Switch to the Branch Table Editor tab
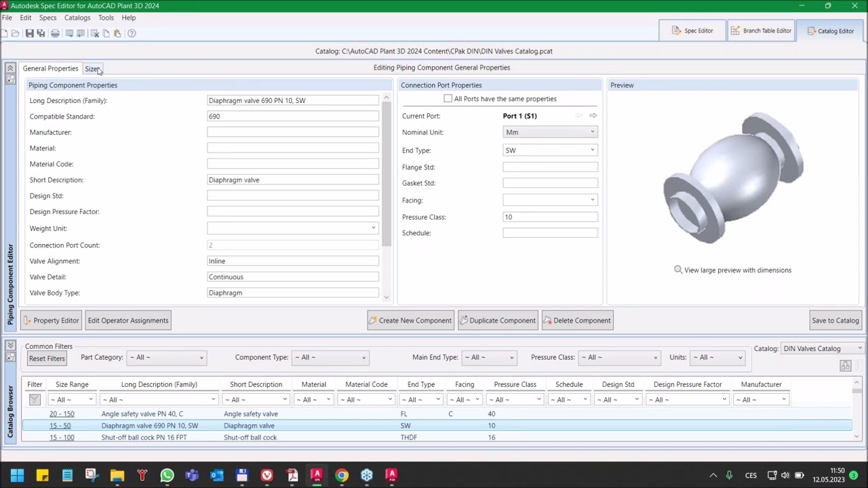Screen dimensions: 868x488 (x=761, y=30)
